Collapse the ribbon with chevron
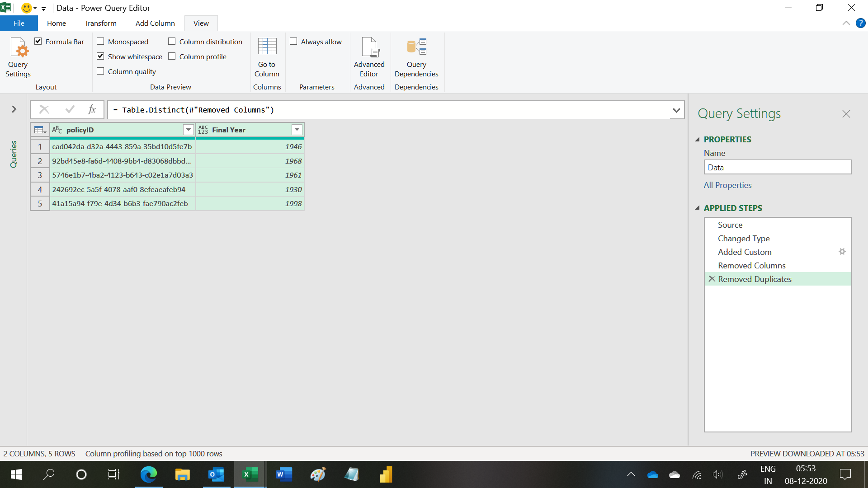 846,23
